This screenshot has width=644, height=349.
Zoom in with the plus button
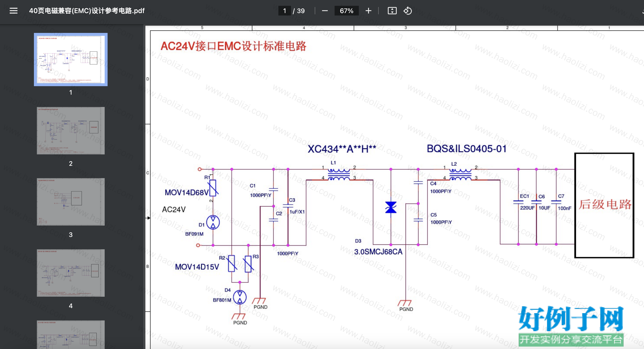[368, 11]
